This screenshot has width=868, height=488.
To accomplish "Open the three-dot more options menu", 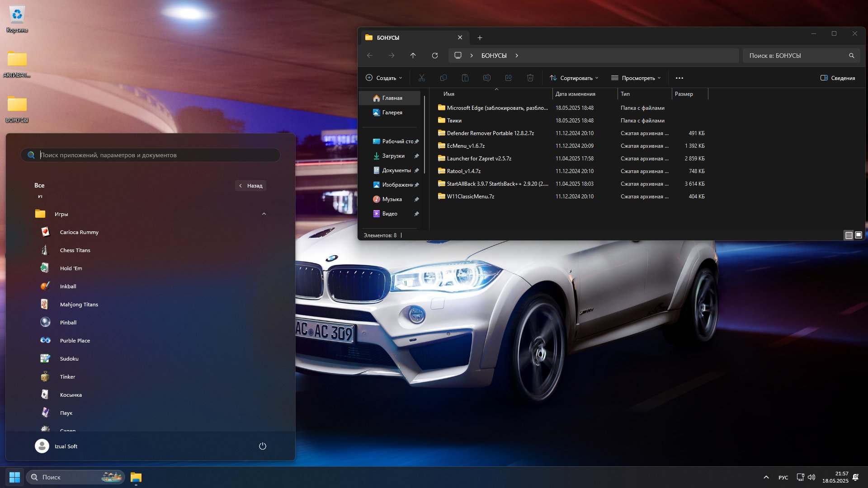I will tap(679, 78).
